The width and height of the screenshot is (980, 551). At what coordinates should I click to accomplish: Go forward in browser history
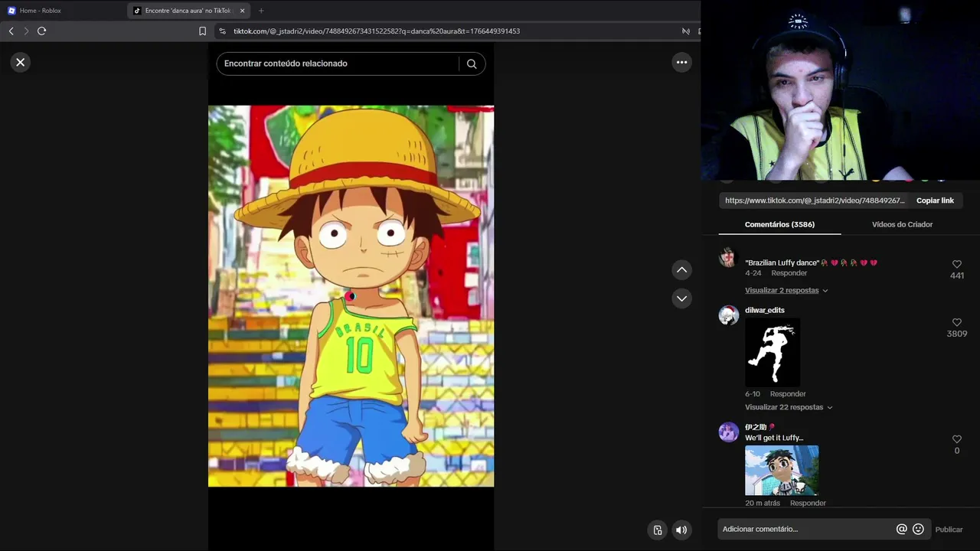tap(26, 31)
